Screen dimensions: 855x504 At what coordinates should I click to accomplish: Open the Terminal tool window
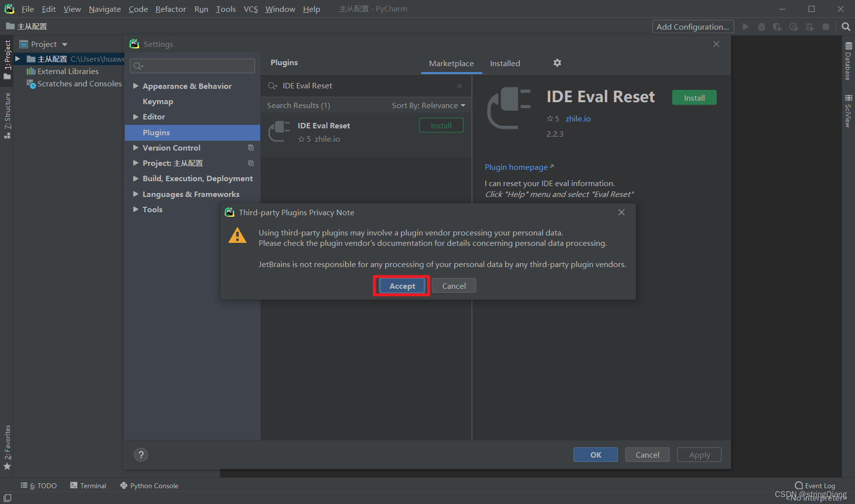click(88, 486)
